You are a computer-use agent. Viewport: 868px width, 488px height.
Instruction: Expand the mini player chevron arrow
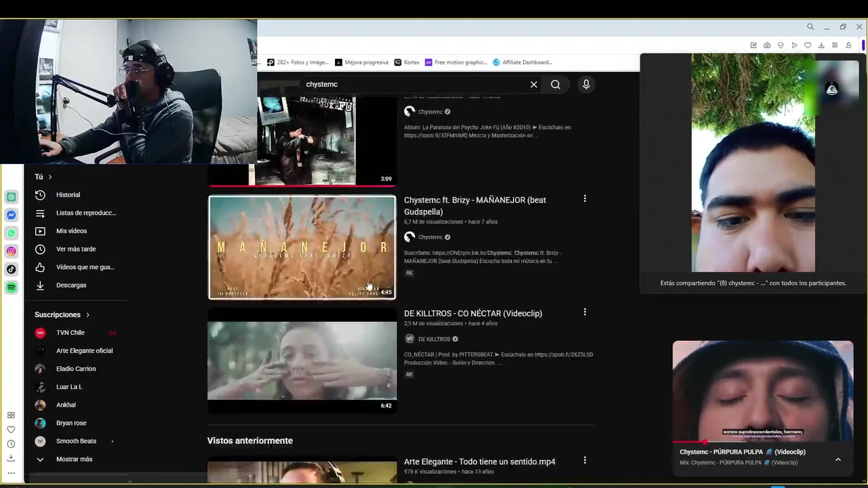point(838,459)
